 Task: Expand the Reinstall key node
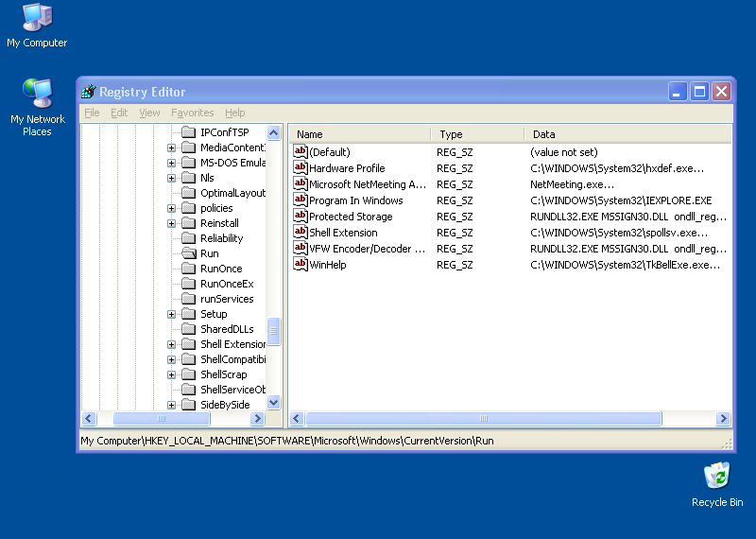point(171,223)
